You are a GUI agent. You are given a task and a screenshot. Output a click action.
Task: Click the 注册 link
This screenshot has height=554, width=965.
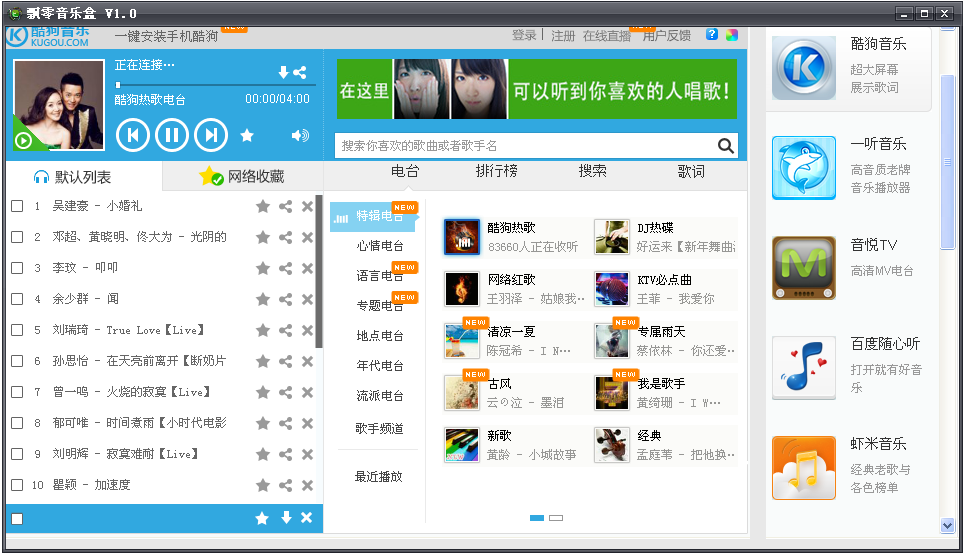point(563,36)
